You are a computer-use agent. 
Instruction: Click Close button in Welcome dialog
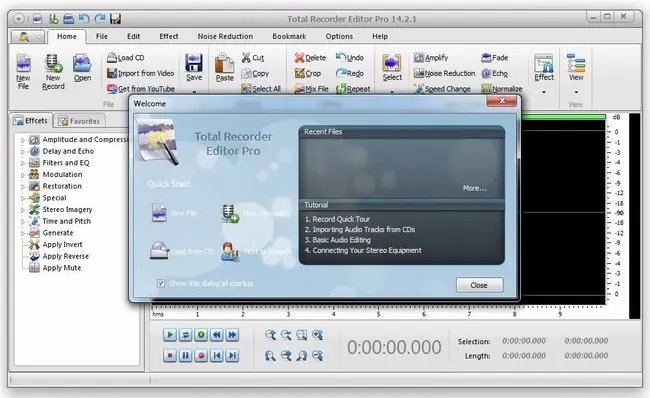[x=480, y=285]
